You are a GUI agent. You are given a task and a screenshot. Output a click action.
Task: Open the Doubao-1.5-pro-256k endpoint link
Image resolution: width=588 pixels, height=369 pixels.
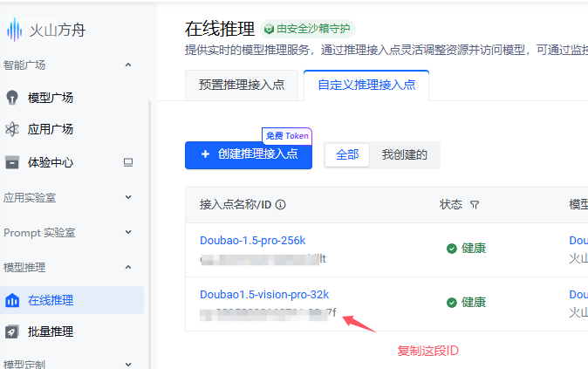pyautogui.click(x=253, y=240)
